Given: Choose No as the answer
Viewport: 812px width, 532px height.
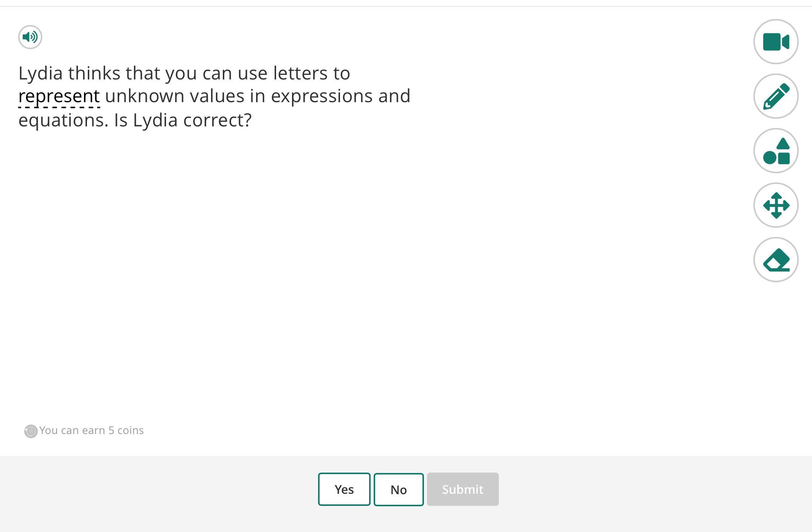Looking at the screenshot, I should [x=398, y=489].
